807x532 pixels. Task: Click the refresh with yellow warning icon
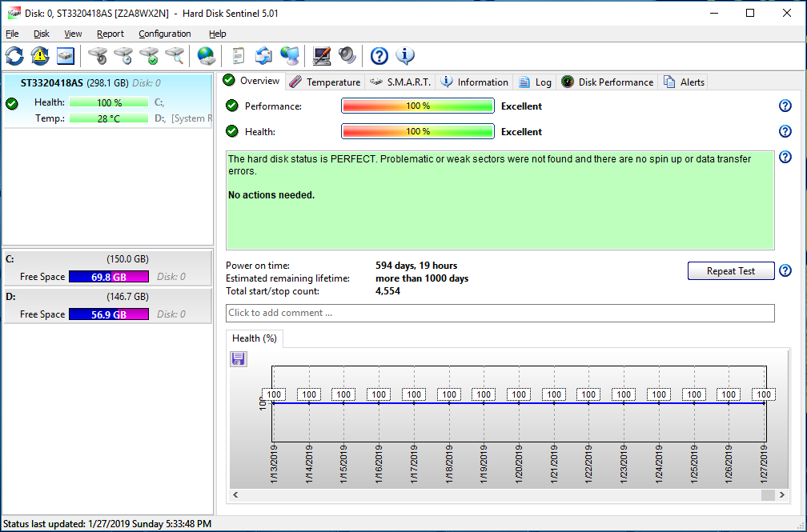pos(40,56)
